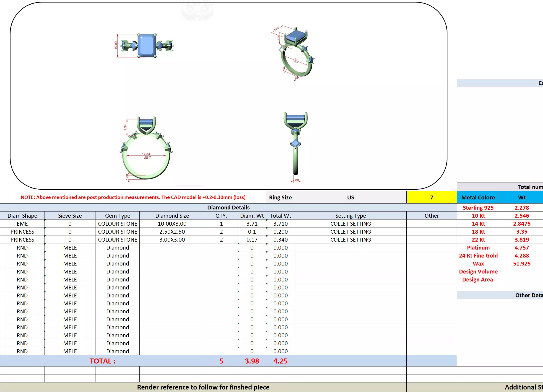Click the yellow ring size cell showing 7
Viewport: 543px width, 392px height.
[x=431, y=197]
